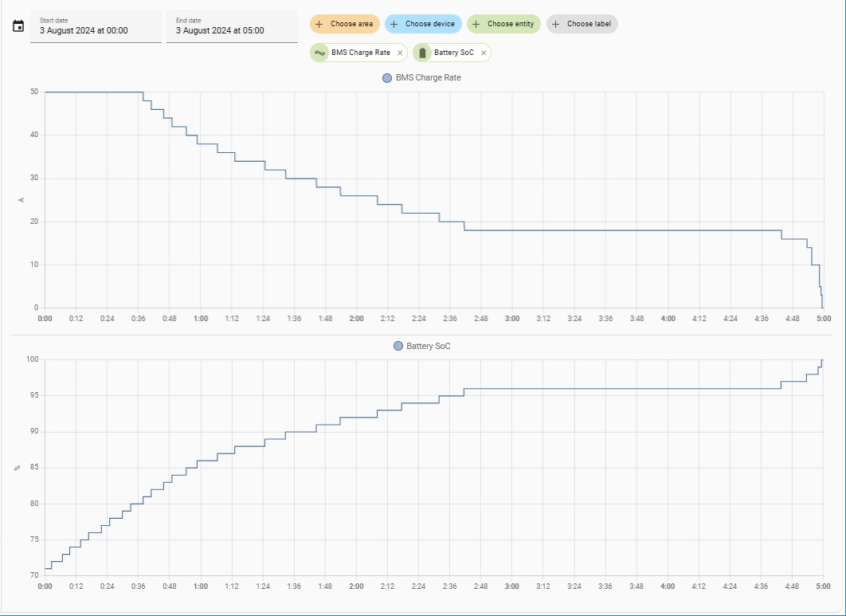The width and height of the screenshot is (846, 616).
Task: Click the 3:00 mark on BMS Charge Rate x-axis
Action: tap(512, 319)
